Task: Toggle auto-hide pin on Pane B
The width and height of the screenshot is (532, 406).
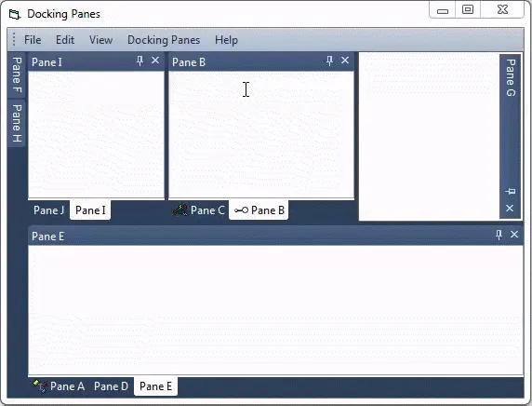Action: click(x=329, y=61)
